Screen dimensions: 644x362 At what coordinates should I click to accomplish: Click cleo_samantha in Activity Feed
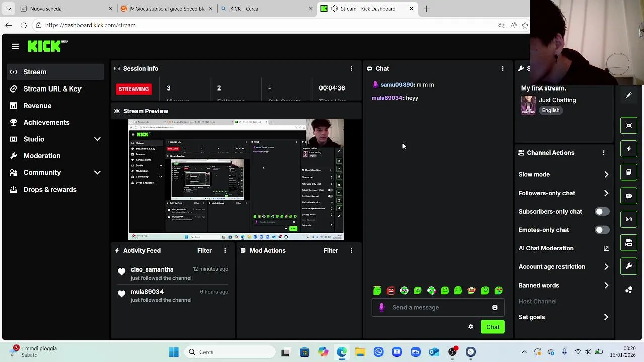(152, 269)
